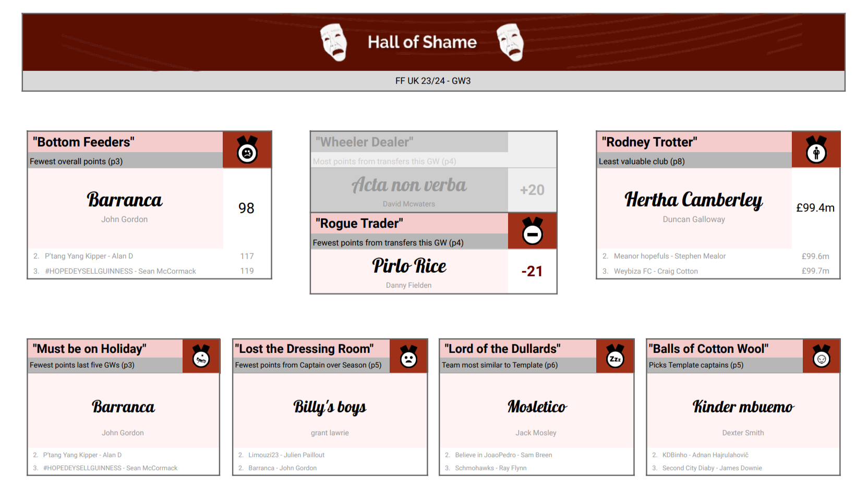This screenshot has width=868, height=488.
Task: Click the Rodney Trotter person medal icon
Action: coord(816,150)
